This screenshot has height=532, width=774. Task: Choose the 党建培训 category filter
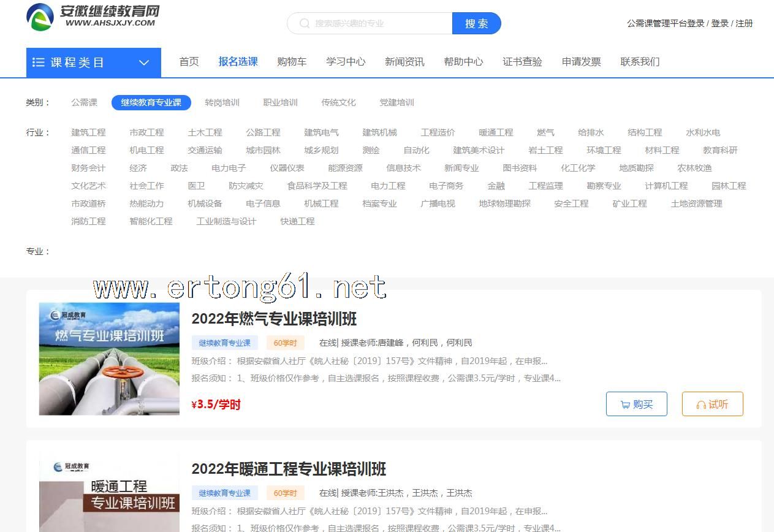click(x=396, y=102)
